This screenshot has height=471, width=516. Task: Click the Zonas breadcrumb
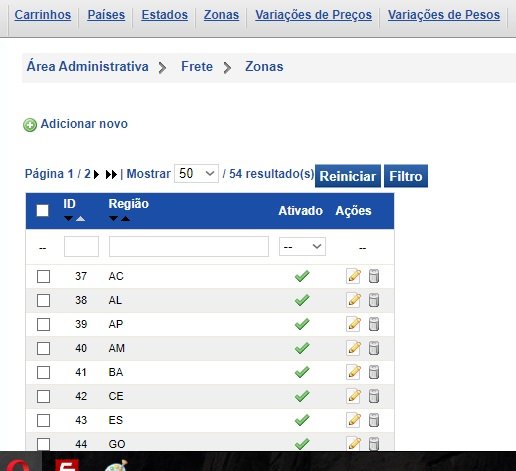tap(264, 67)
